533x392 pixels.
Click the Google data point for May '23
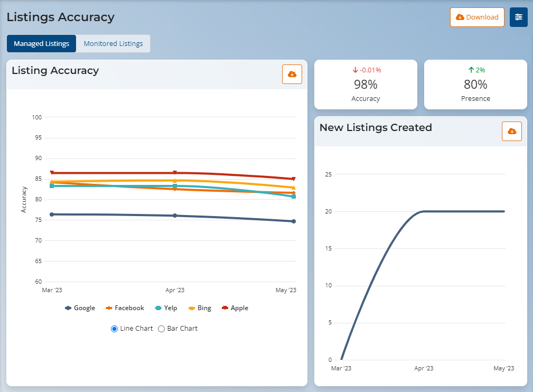pyautogui.click(x=294, y=221)
